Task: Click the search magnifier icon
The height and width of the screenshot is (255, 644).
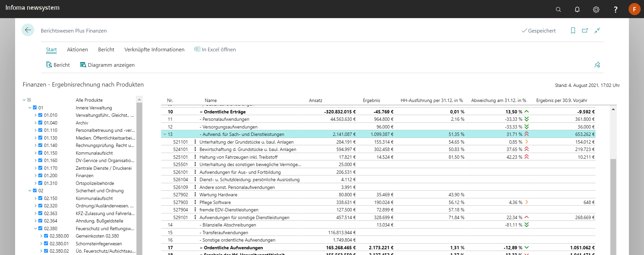Action: 558,9
